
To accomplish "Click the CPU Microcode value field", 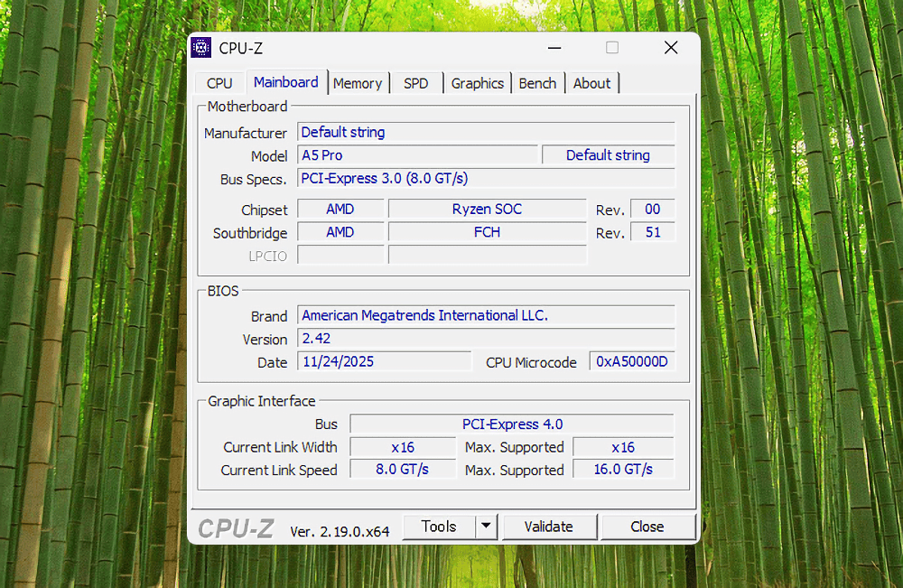I will pyautogui.click(x=630, y=360).
